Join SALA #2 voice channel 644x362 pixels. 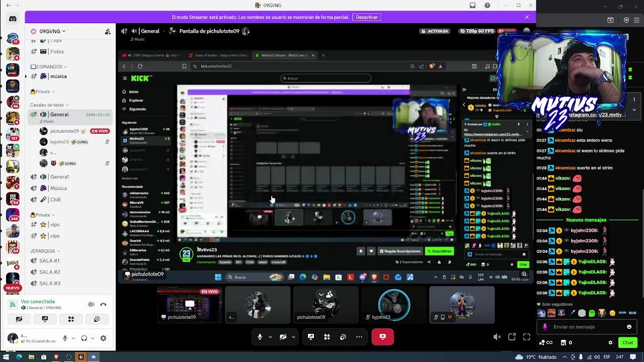pos(70,272)
